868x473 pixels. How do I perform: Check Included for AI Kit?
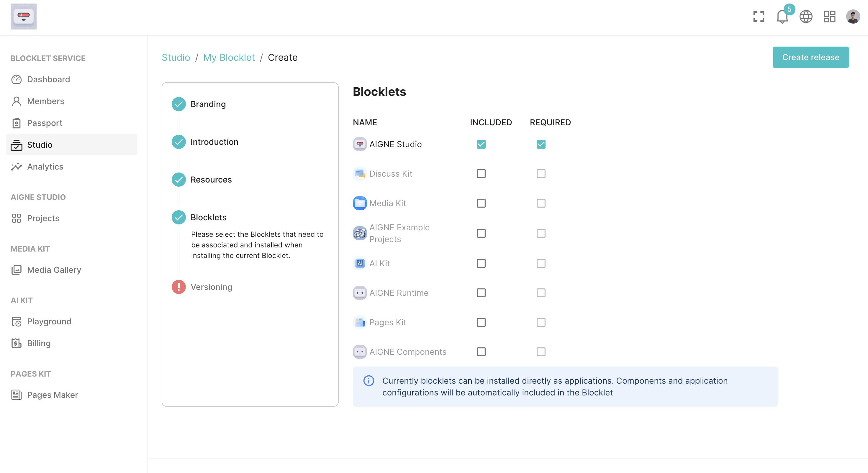click(x=481, y=263)
